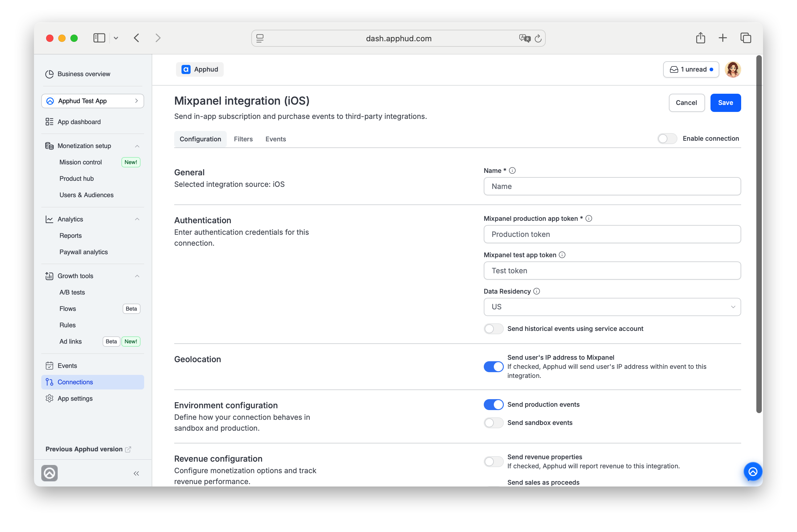Click info icon beside test app token

(562, 255)
